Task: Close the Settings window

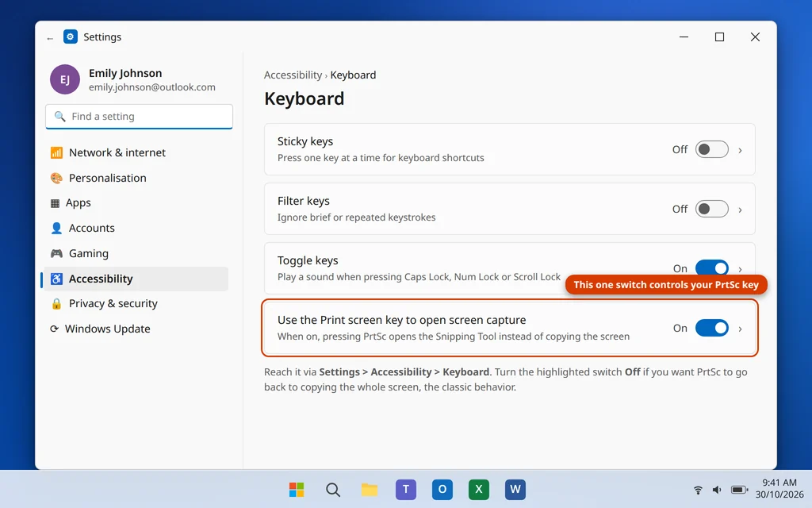Action: click(x=755, y=37)
